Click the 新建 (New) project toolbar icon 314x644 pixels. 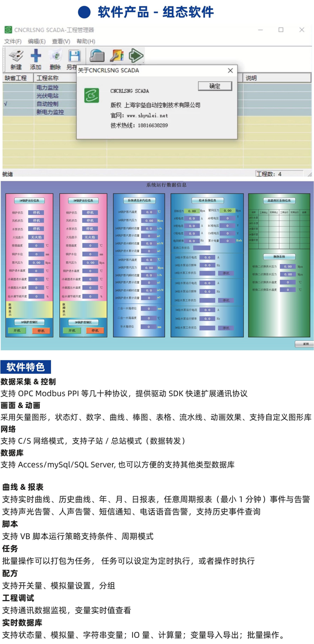(x=16, y=56)
